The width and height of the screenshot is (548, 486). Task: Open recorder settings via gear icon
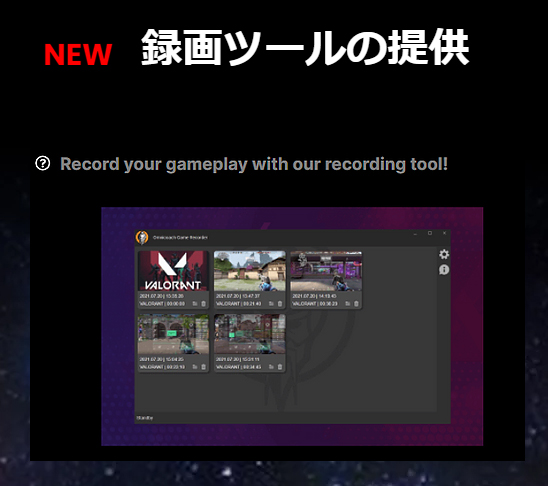pos(444,254)
